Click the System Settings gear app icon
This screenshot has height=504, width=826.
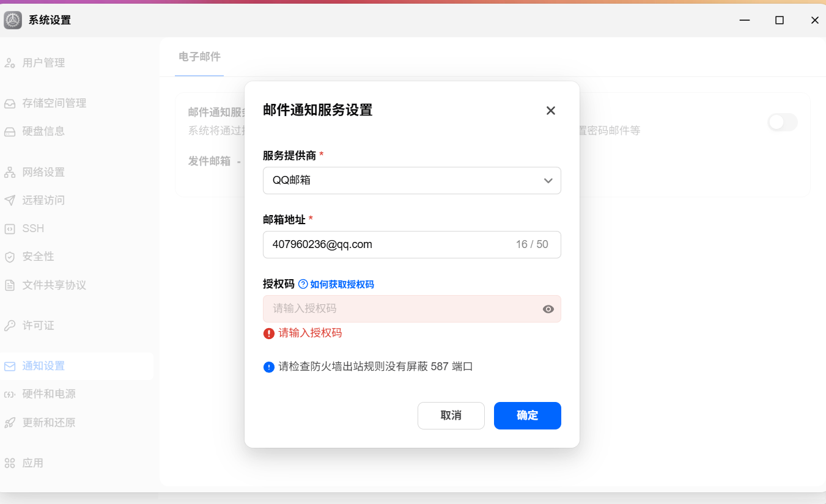click(13, 20)
